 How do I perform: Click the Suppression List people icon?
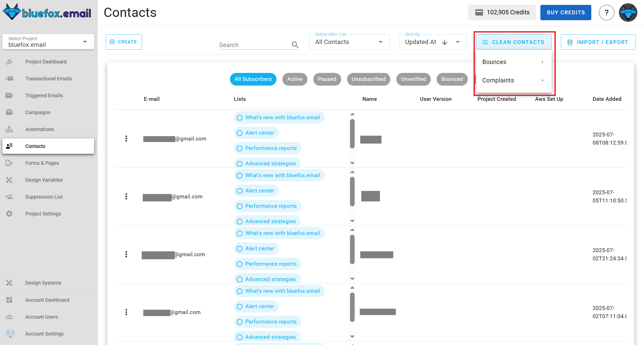pos(9,197)
